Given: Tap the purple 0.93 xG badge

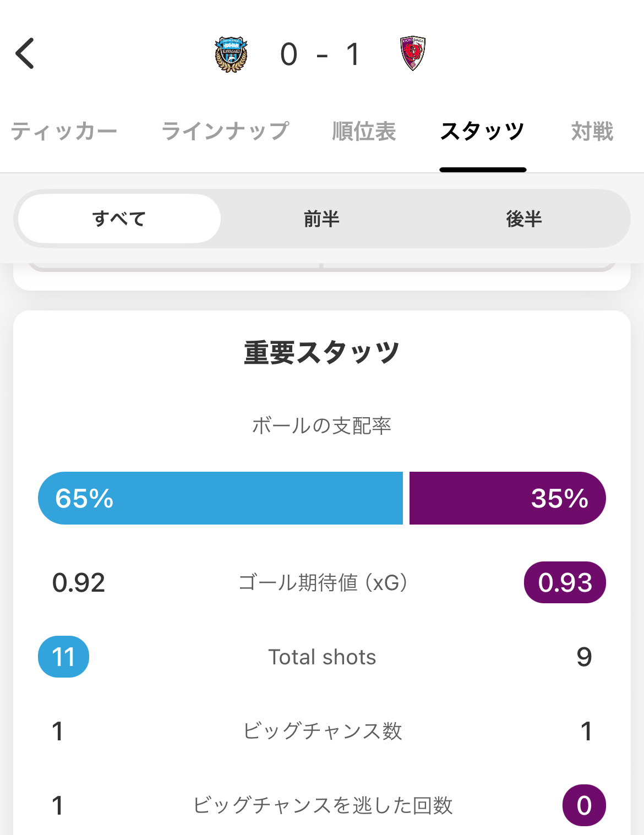Looking at the screenshot, I should click(565, 582).
